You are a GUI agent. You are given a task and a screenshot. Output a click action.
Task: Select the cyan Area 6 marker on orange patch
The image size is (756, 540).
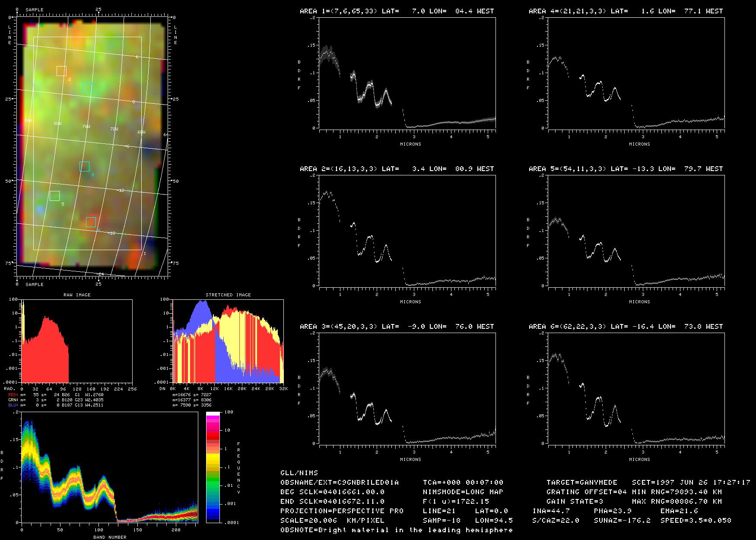click(x=91, y=222)
